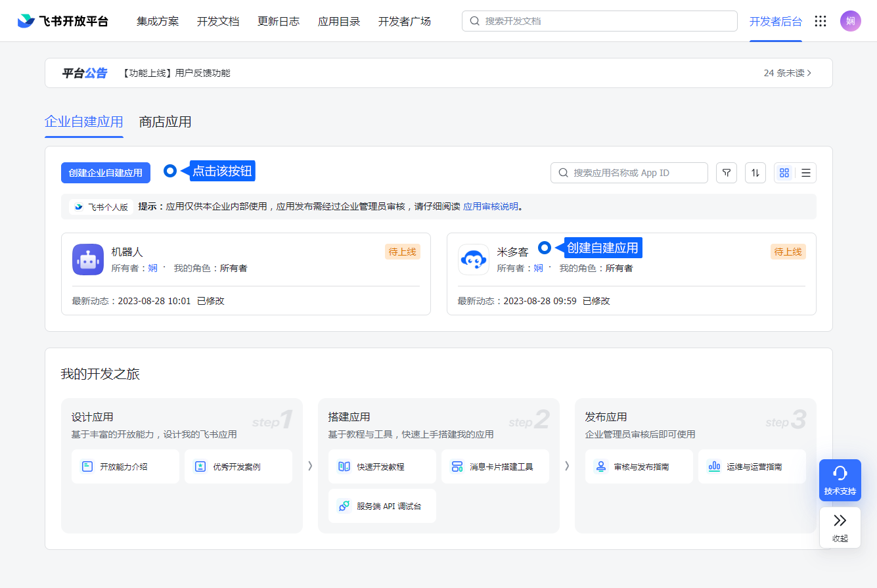877x588 pixels.
Task: Open 服务端 API 调试台 card
Action: 382,506
